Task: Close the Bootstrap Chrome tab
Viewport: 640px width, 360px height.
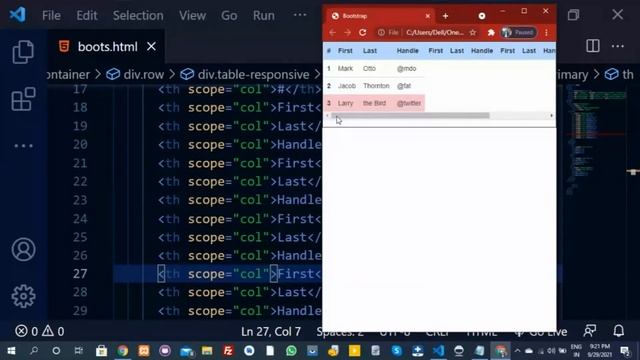Action: point(427,16)
